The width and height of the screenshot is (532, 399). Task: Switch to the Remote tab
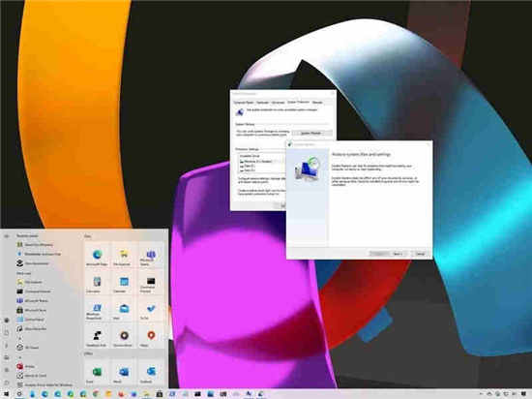point(317,103)
